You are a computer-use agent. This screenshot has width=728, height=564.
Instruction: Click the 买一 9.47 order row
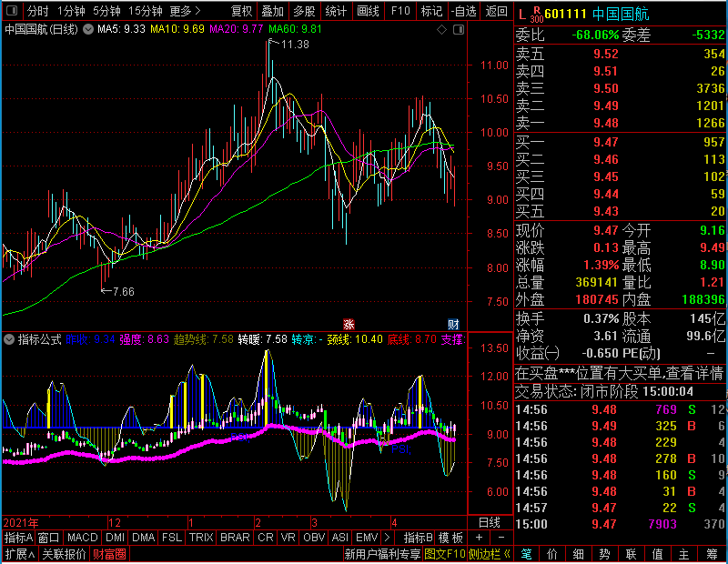(621, 142)
